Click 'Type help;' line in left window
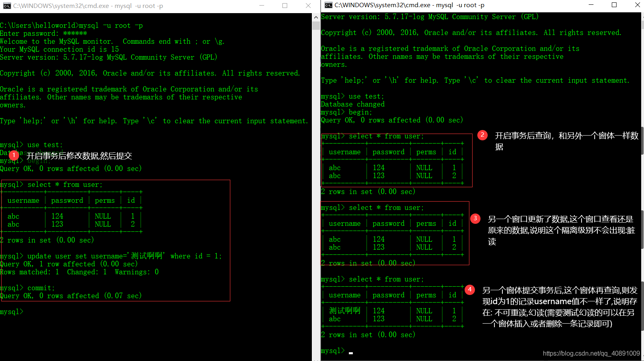 [154, 121]
